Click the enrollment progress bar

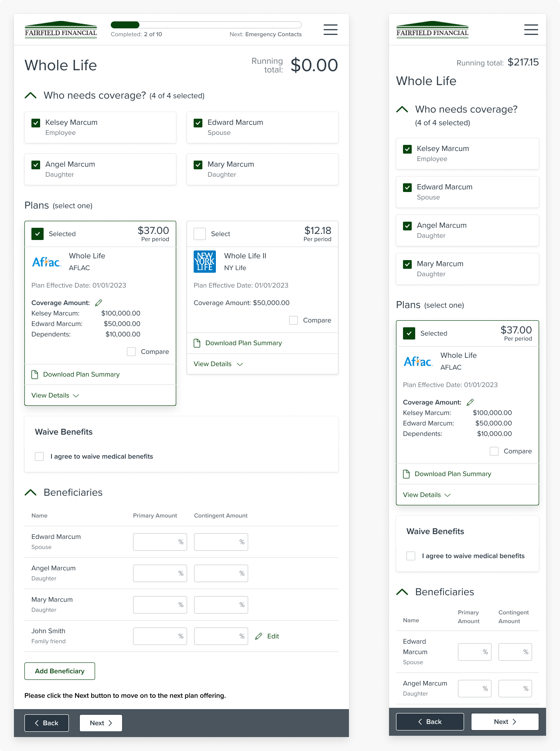[206, 25]
